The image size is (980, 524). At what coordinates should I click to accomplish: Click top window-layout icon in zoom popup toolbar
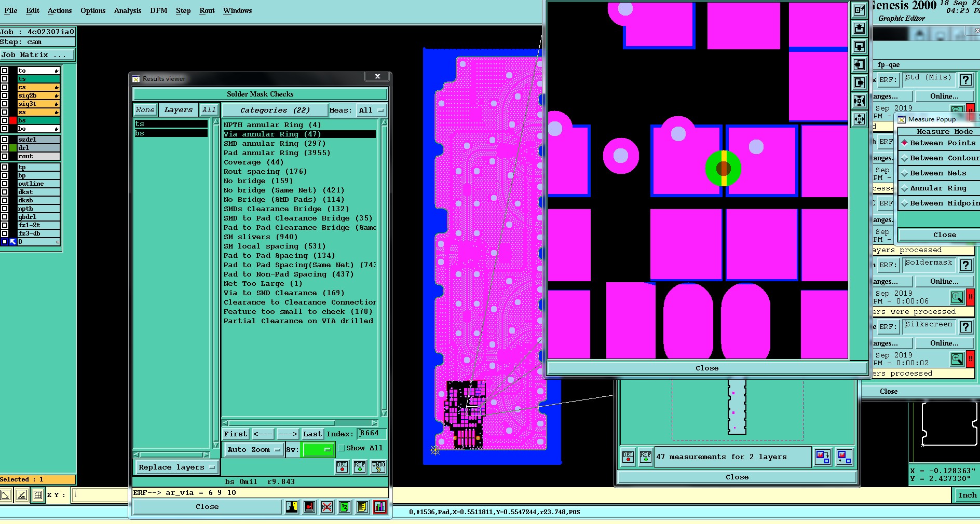point(859,10)
